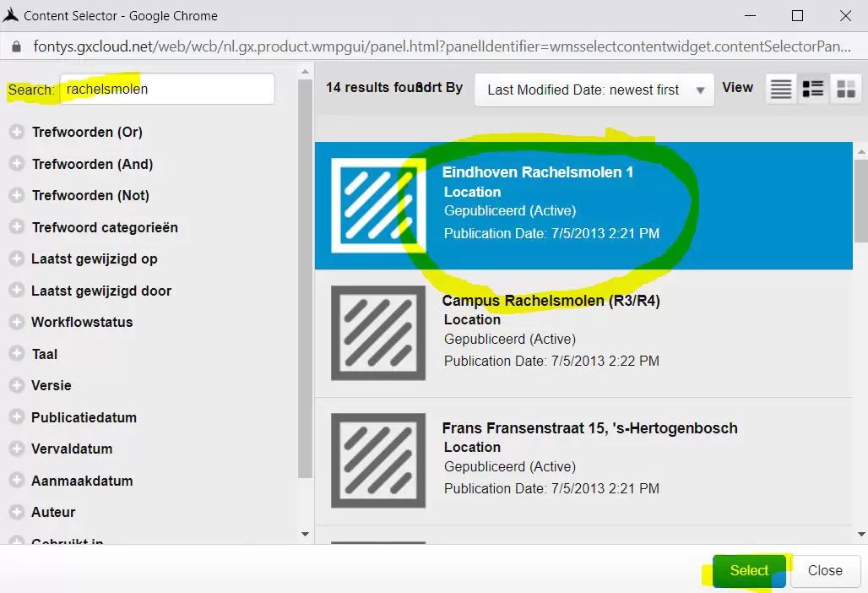Click the lock icon in address bar
Image resolution: width=868 pixels, height=593 pixels.
15,46
